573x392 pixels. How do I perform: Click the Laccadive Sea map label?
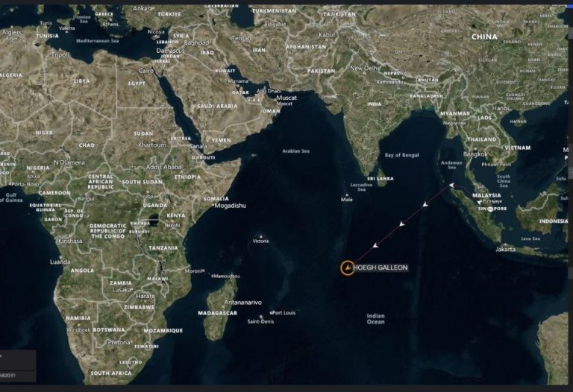click(x=361, y=187)
